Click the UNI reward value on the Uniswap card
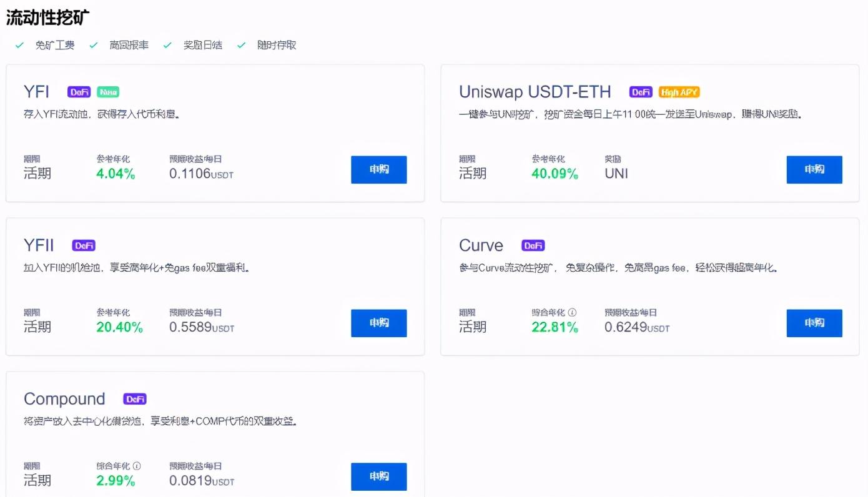Screen dimensions: 868x497 point(616,174)
